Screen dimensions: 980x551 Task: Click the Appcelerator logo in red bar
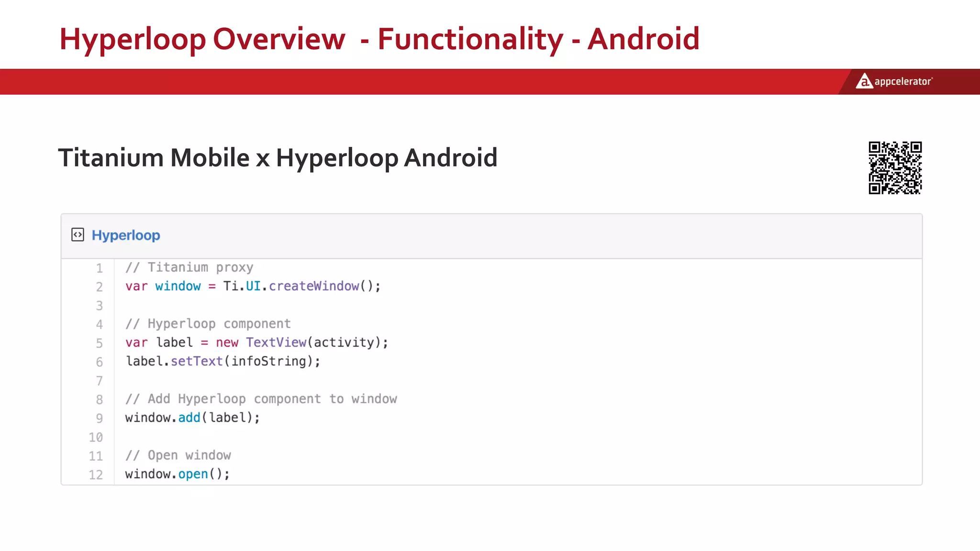pyautogui.click(x=864, y=81)
